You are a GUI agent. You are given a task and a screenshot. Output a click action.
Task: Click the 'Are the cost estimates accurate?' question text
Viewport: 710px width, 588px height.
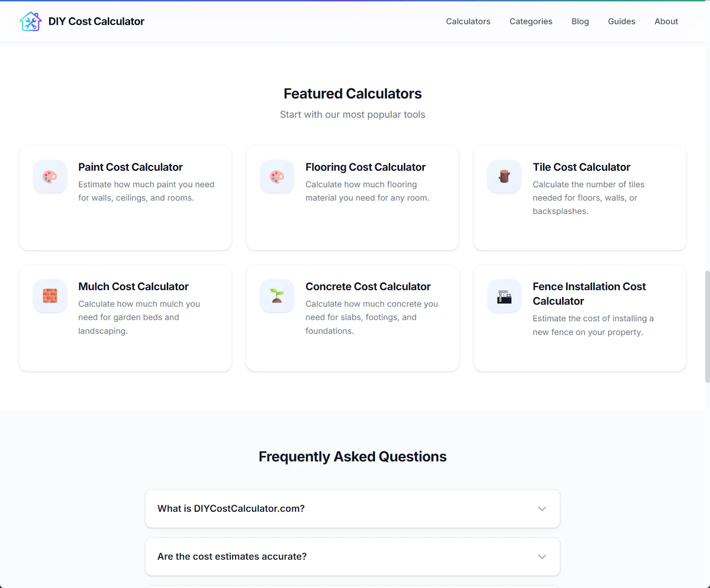coord(232,557)
